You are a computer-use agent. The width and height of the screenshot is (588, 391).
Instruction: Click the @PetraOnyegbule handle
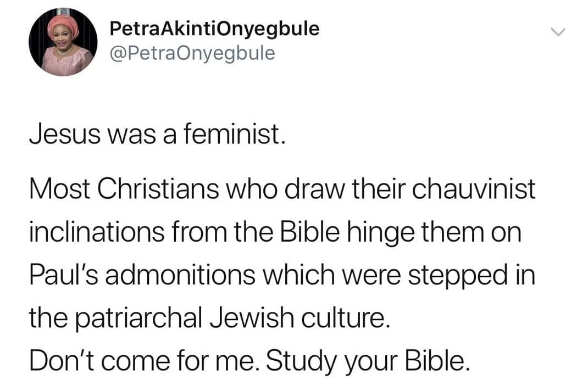pos(192,53)
